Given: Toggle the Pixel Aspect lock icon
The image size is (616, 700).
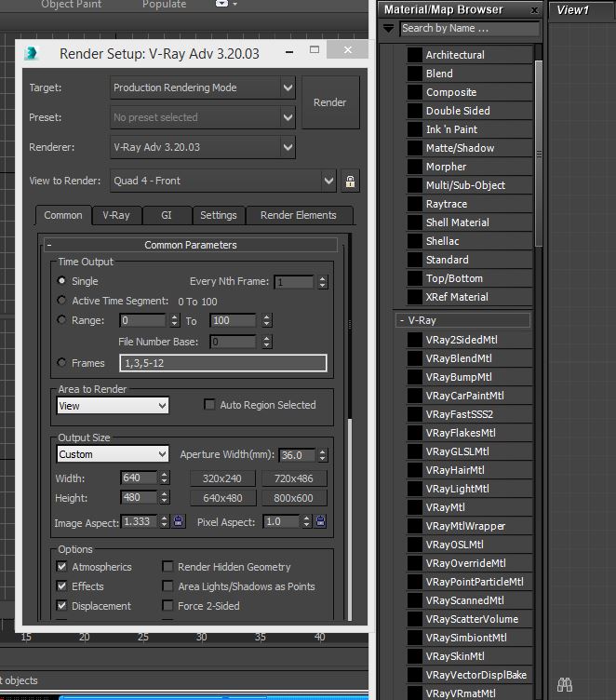Looking at the screenshot, I should [320, 521].
